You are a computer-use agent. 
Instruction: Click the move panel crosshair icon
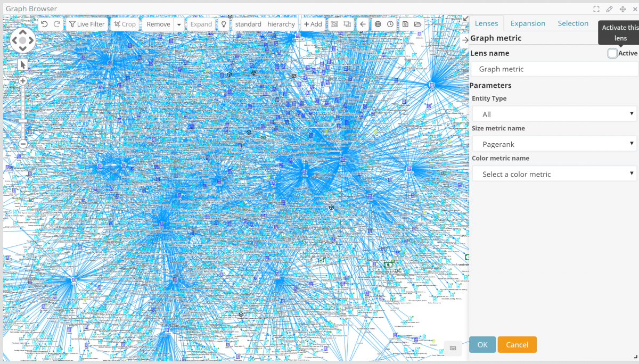(x=622, y=9)
